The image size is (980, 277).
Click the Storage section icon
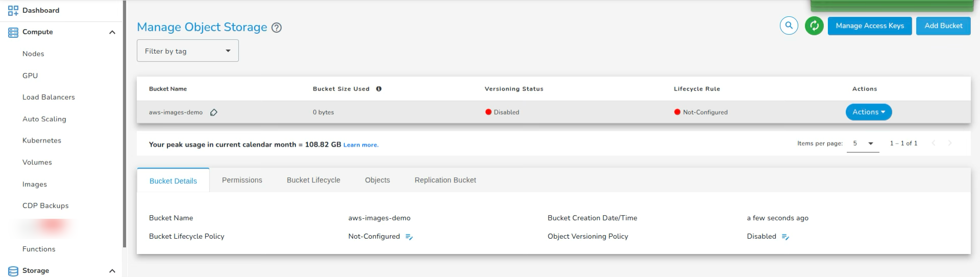click(13, 271)
